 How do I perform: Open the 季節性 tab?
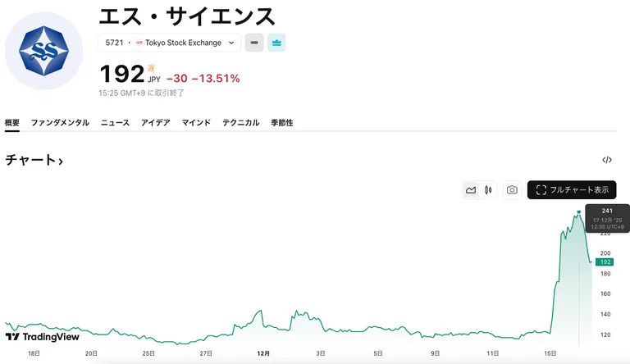click(282, 122)
